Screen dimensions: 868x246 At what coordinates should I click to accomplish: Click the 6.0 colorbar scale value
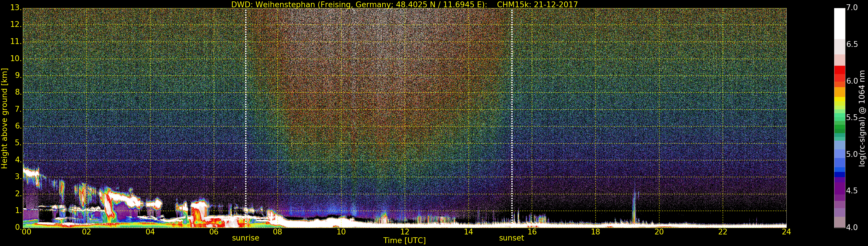coord(852,81)
